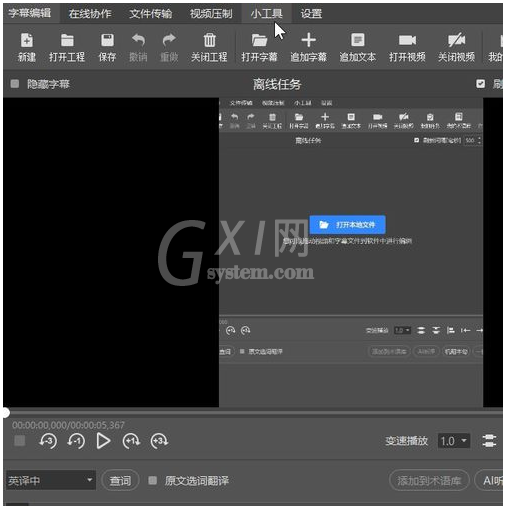508x506 pixels.
Task: Rewind 1 second with the -1 button
Action: 76,441
